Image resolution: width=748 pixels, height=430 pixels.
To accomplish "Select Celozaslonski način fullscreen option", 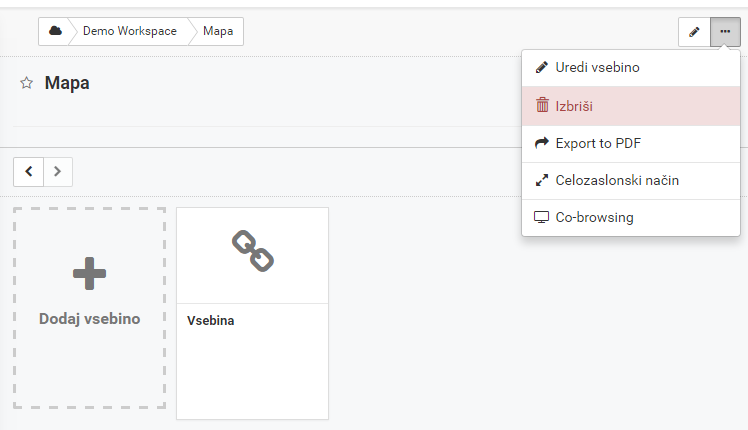I will coord(631,181).
